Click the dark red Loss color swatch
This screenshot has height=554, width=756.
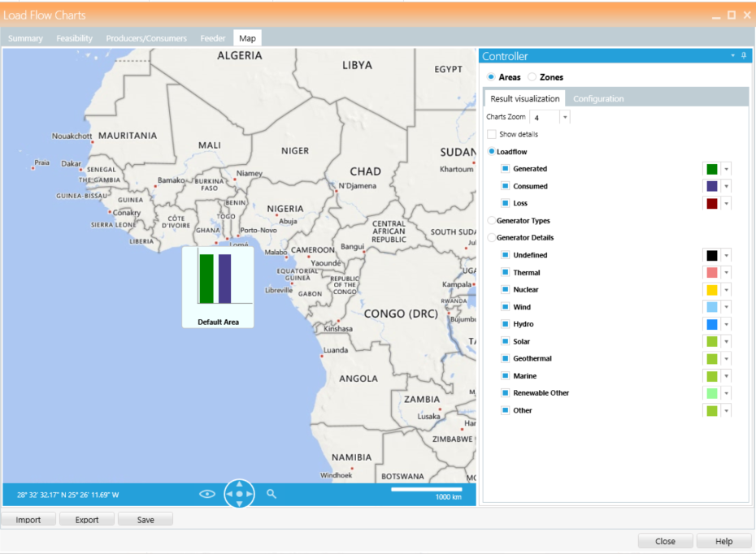[711, 204]
